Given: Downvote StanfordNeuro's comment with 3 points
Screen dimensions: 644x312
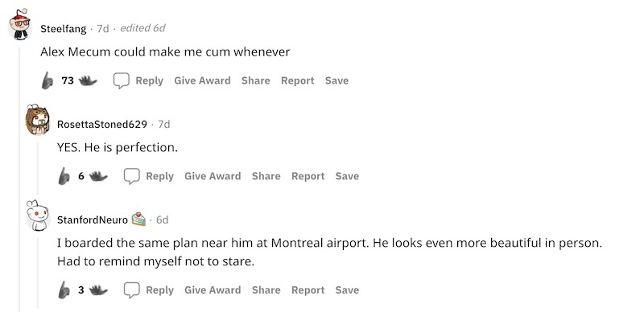Looking at the screenshot, I should pos(98,290).
